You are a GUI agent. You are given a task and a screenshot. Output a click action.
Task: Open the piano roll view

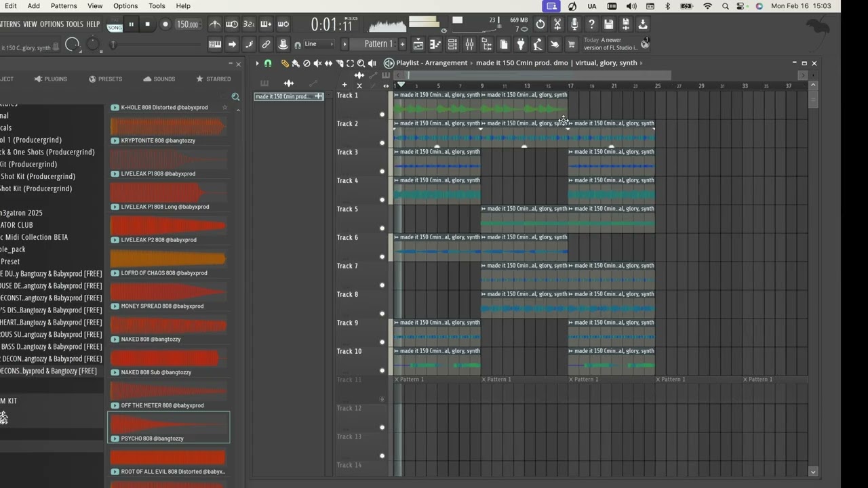[x=435, y=45]
